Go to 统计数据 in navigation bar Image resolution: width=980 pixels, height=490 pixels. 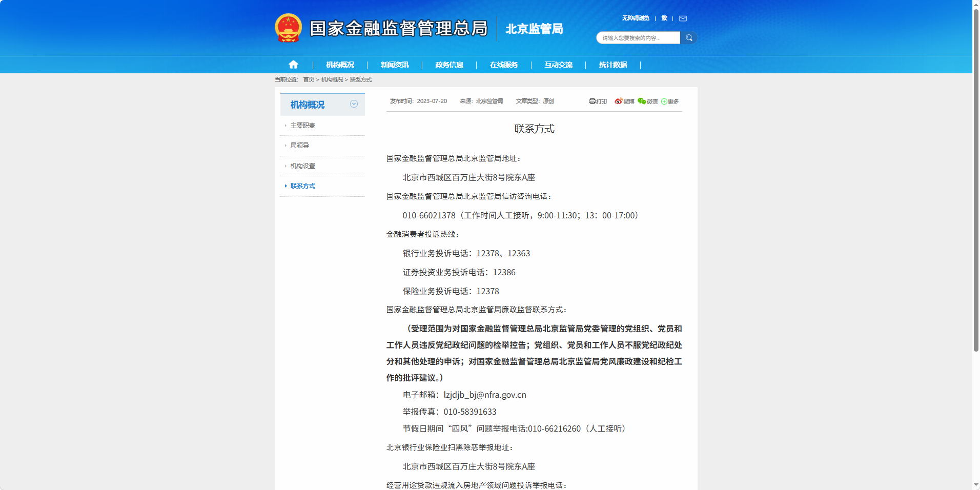613,65
